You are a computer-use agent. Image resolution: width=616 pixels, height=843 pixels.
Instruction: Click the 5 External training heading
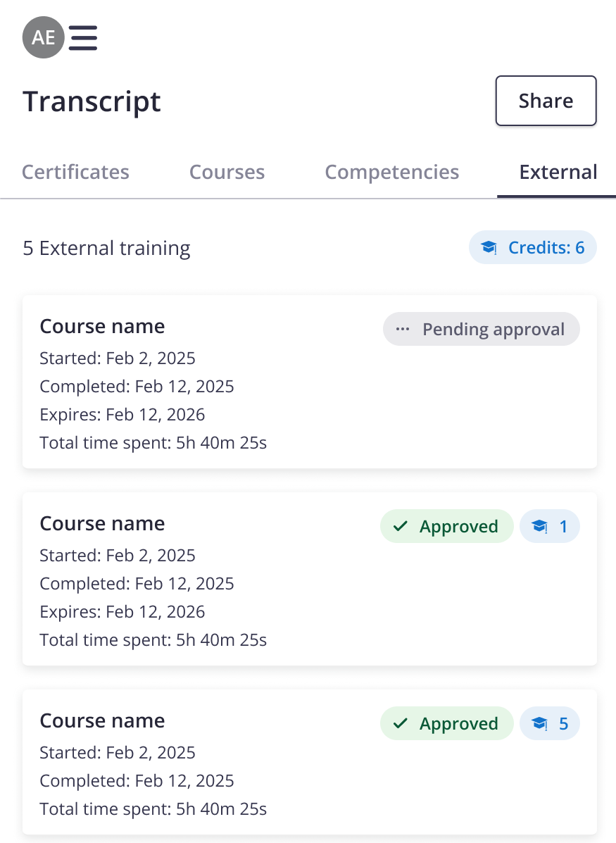click(106, 249)
